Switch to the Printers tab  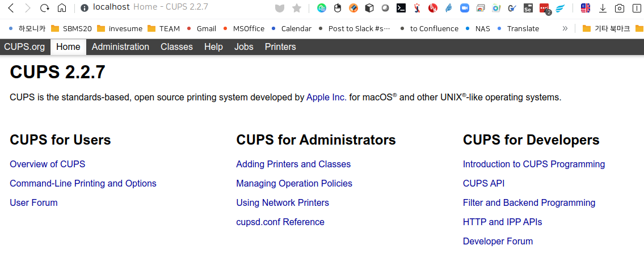click(x=280, y=47)
